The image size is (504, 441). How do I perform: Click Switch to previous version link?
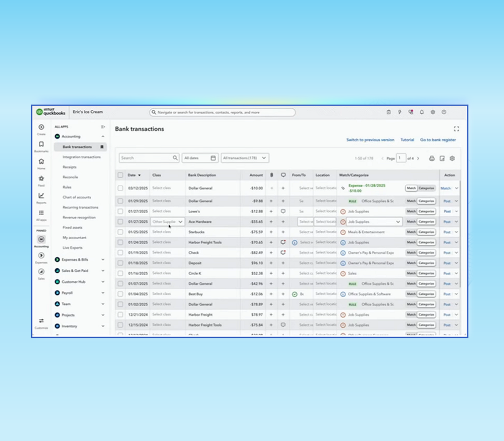pos(370,140)
